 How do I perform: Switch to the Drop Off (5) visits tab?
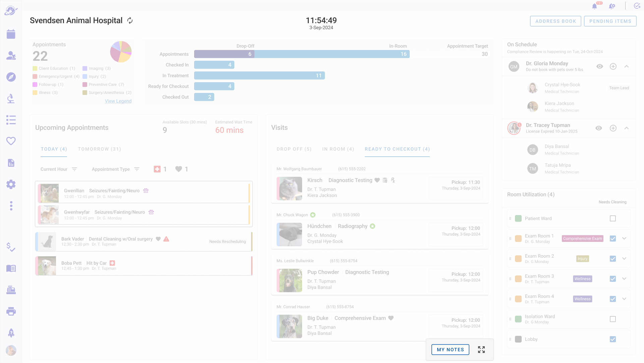294,149
